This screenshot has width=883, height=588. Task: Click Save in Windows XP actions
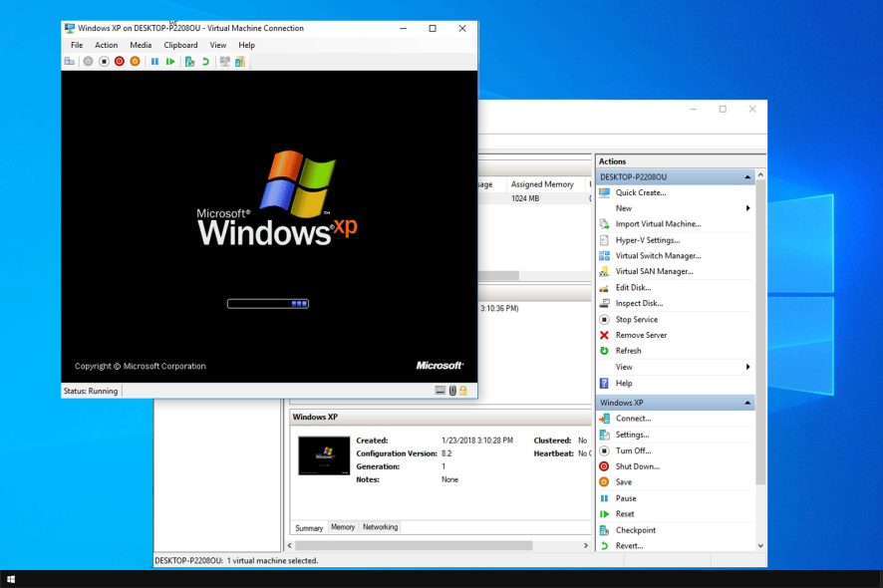coord(624,482)
